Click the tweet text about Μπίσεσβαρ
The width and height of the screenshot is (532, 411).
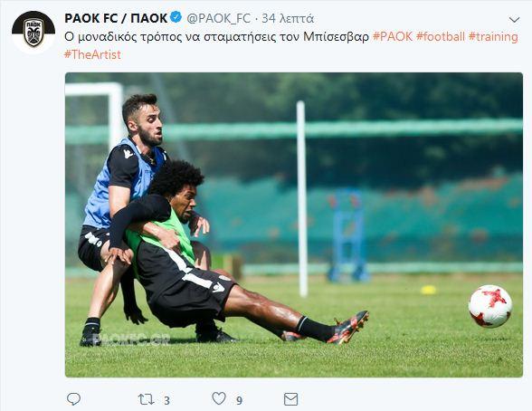coord(216,36)
